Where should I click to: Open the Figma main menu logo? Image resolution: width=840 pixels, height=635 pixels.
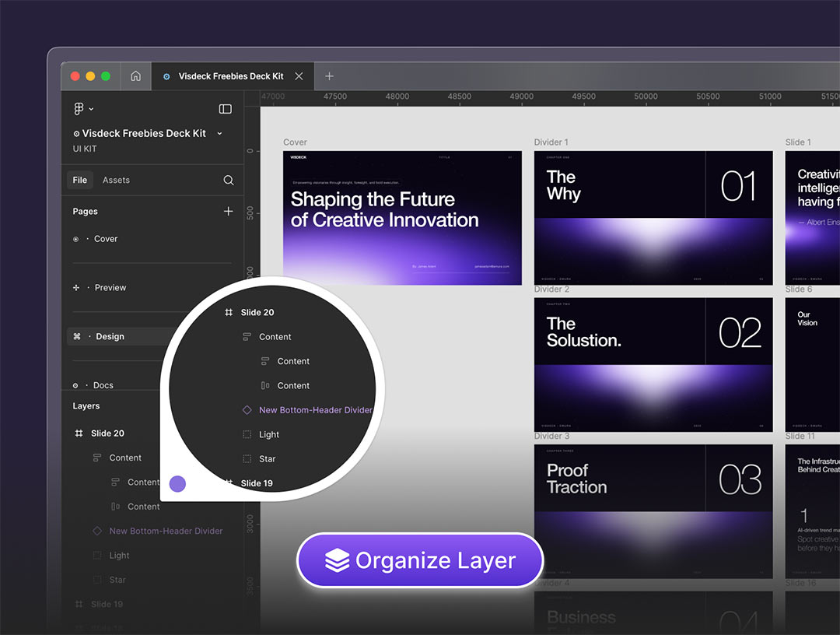click(79, 109)
